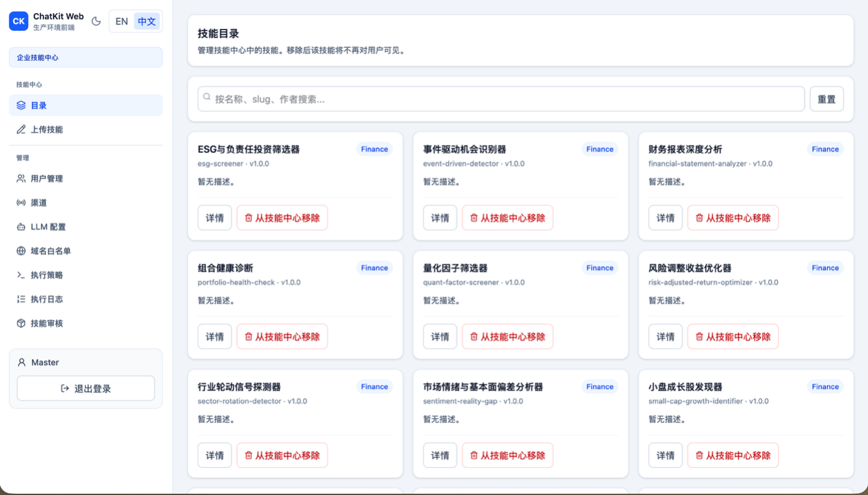Click the 执行策略 terminal icon
Viewport: 868px width, 495px height.
(x=21, y=275)
